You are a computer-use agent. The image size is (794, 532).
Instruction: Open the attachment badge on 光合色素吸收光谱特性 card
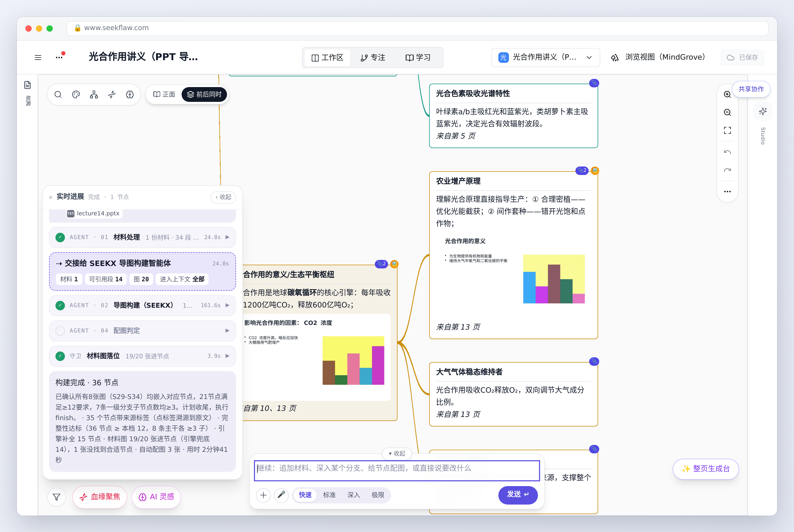click(594, 83)
